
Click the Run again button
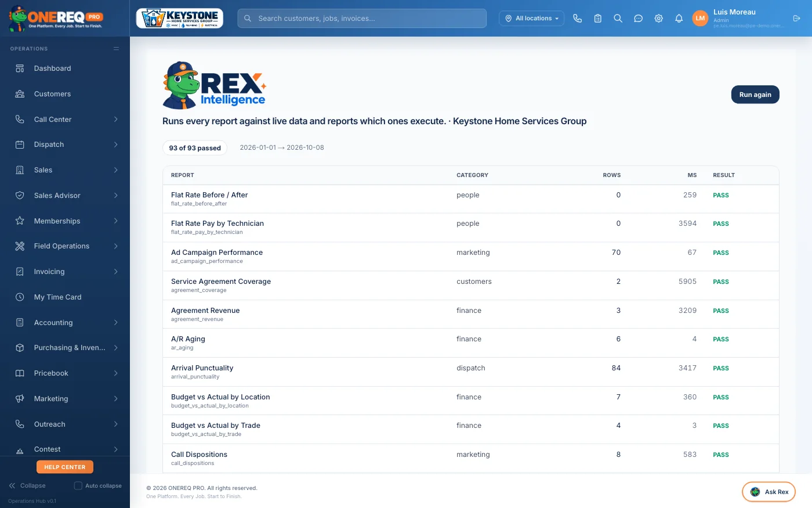[x=755, y=95]
